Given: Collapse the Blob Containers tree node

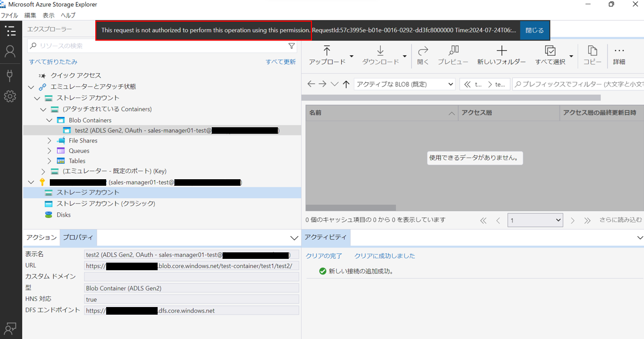Looking at the screenshot, I should [x=49, y=120].
